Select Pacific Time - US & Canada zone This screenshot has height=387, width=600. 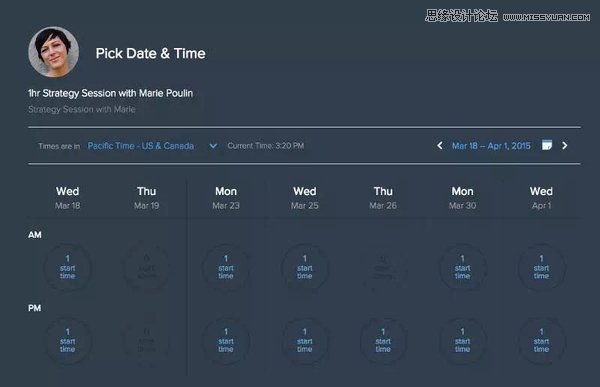(140, 146)
